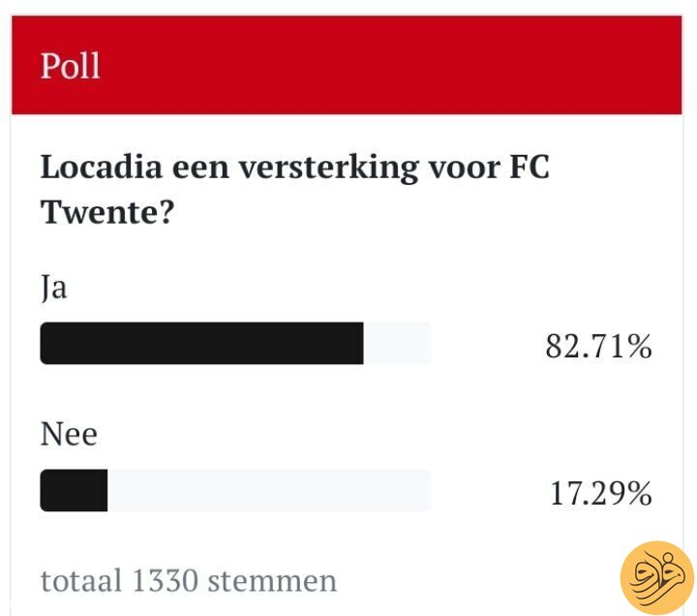Click the number 1330 in the vote total
Viewport: 697px width, 616px height.
click(x=165, y=580)
